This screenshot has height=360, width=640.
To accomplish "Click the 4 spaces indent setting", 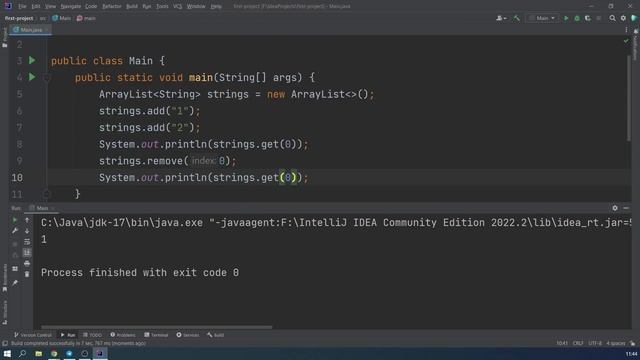I will (616, 343).
